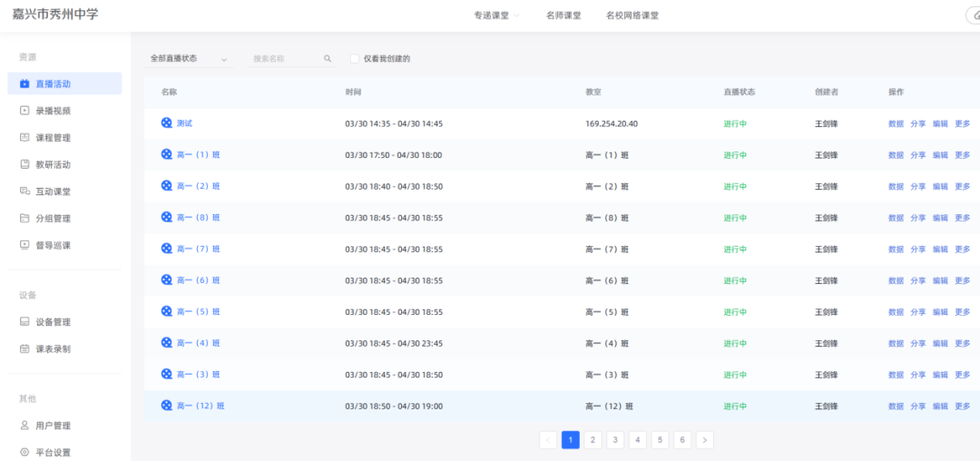Click film reel icon beside 测试

(x=166, y=123)
